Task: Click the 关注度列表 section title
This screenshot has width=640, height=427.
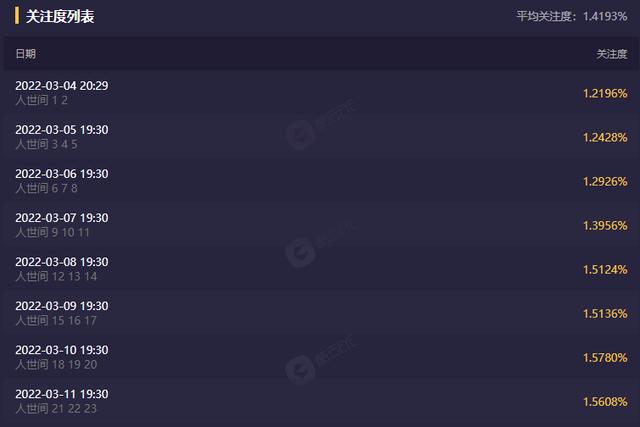Action: [x=60, y=16]
